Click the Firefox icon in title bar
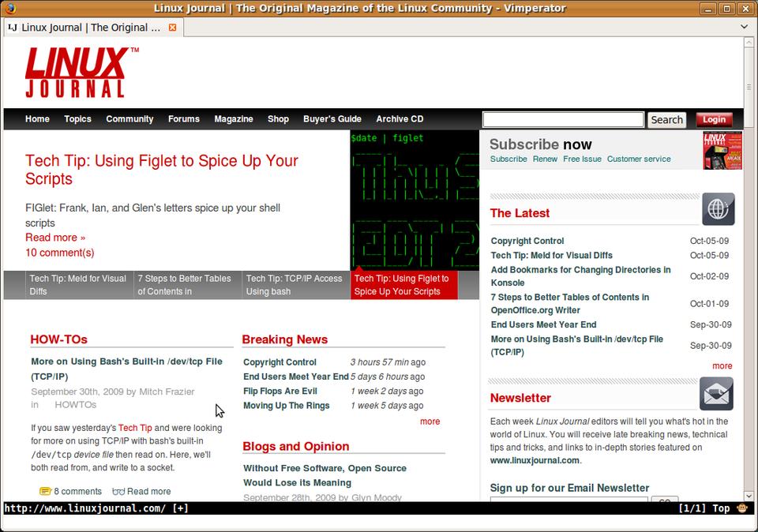Viewport: 758px width, 532px height. pyautogui.click(x=9, y=8)
